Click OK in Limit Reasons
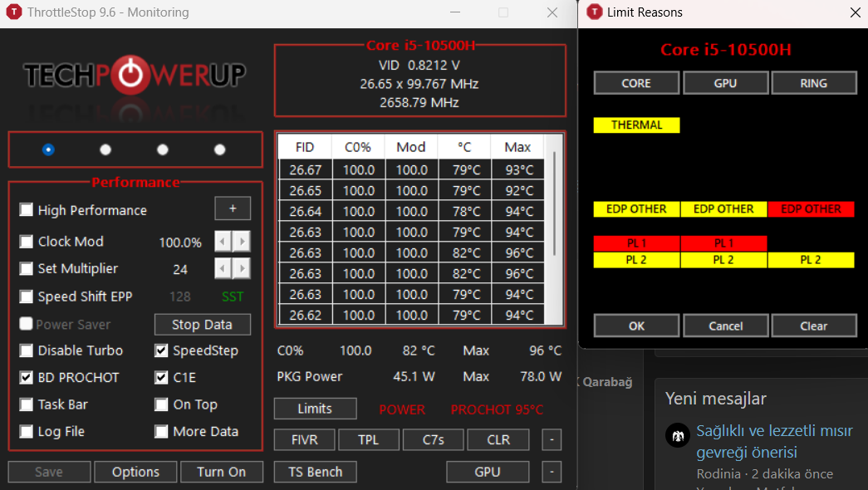The image size is (868, 490). point(636,326)
